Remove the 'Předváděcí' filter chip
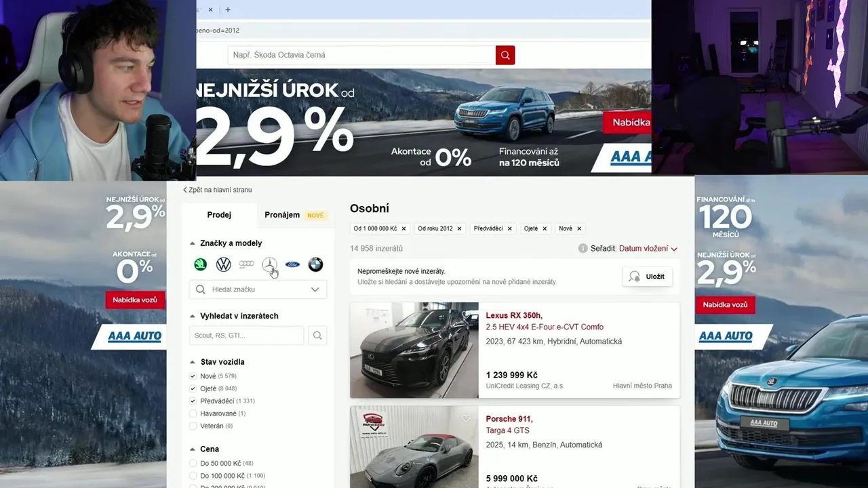Screen dimensions: 868x488 coord(509,228)
